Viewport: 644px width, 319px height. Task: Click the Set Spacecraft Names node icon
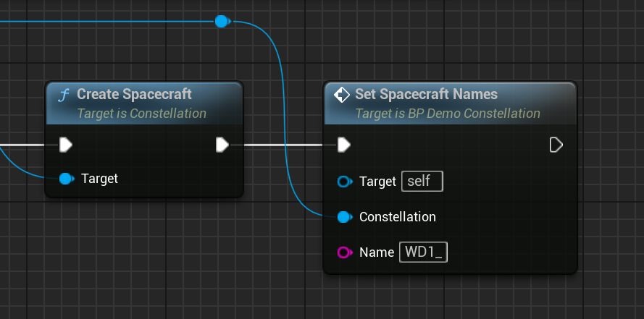(342, 95)
